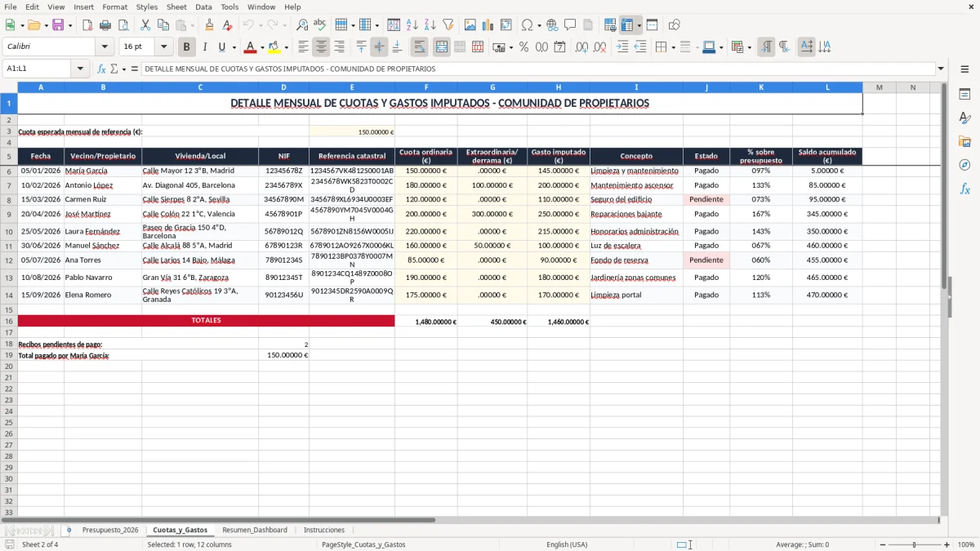Toggle Bold formatting
The width and height of the screenshot is (980, 551).
point(186,47)
